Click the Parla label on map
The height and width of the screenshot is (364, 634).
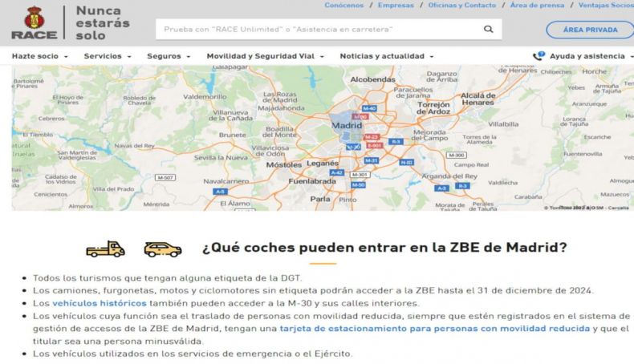tap(320, 199)
